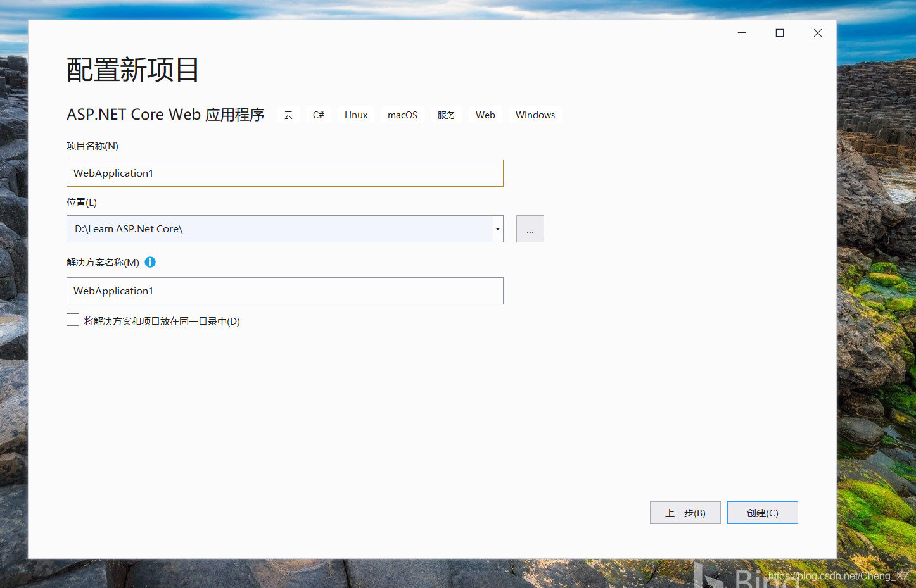Click the Linux platform tag

coord(355,115)
